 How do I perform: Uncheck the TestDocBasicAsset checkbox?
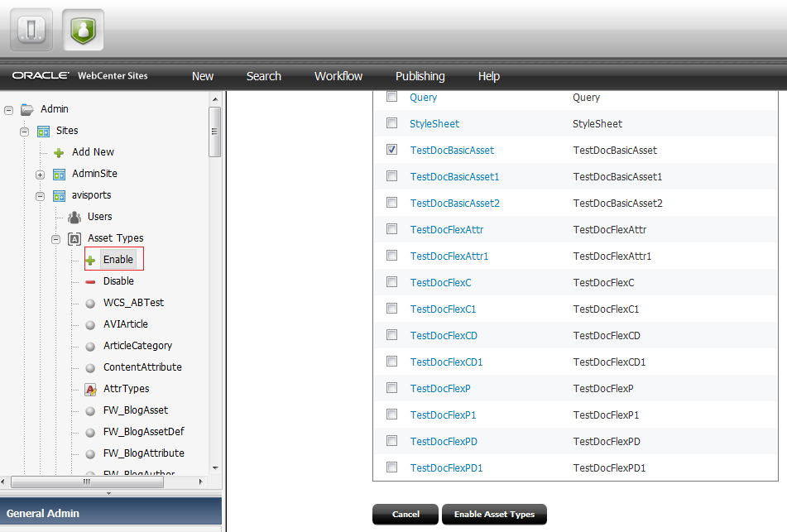coord(392,150)
